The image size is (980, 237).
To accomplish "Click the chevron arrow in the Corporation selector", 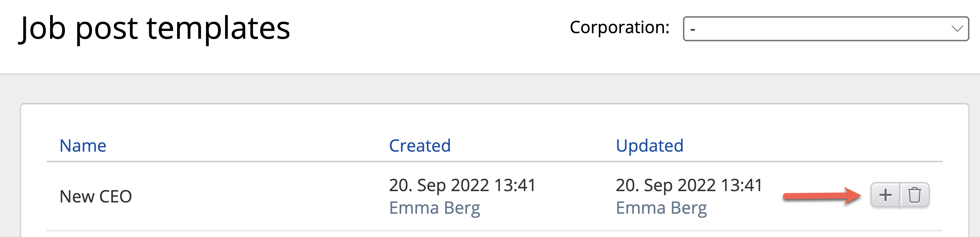I will (x=957, y=29).
